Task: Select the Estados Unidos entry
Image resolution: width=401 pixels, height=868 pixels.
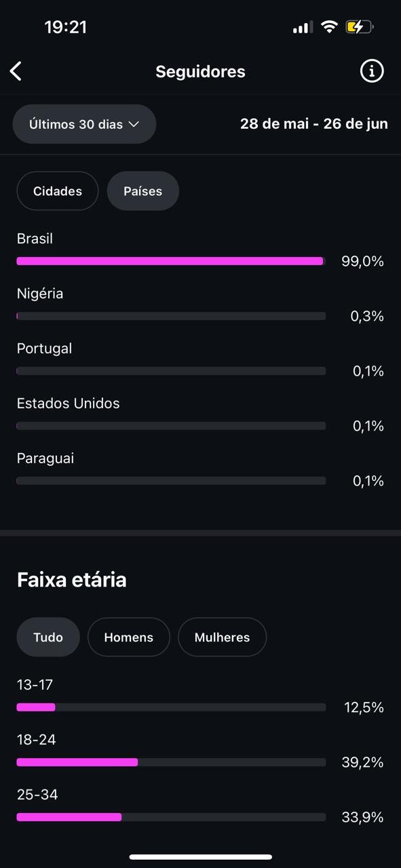Action: pos(200,415)
